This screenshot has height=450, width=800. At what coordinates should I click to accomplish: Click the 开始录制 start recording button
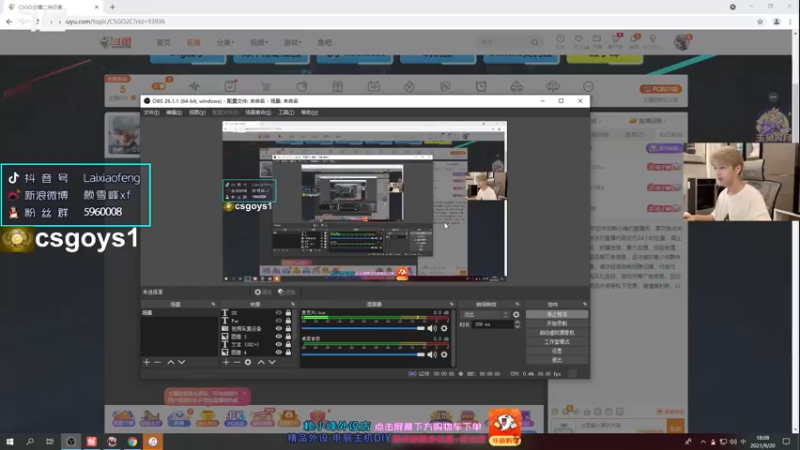pyautogui.click(x=557, y=323)
